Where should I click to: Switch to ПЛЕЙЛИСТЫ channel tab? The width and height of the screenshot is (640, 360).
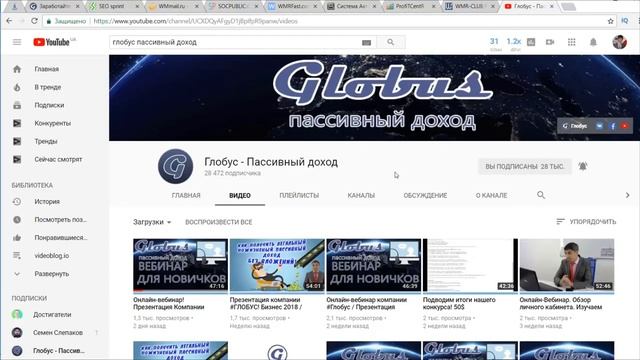point(299,196)
